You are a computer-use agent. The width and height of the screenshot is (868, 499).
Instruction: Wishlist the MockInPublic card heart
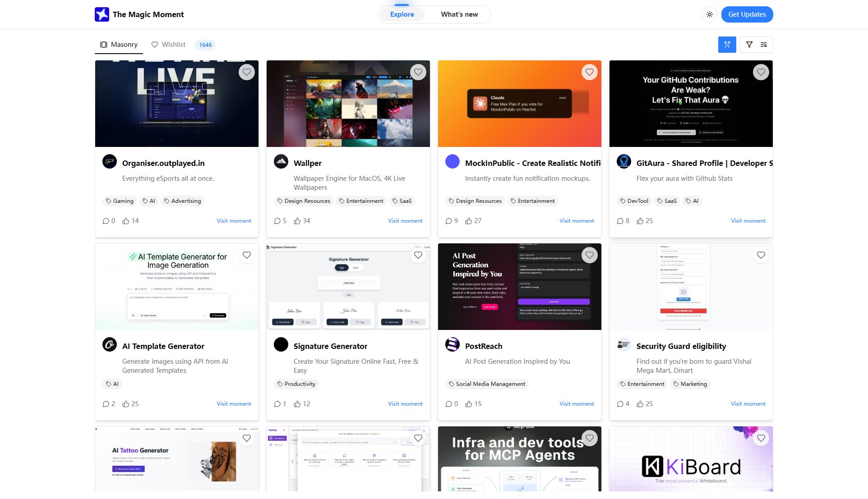coord(590,72)
